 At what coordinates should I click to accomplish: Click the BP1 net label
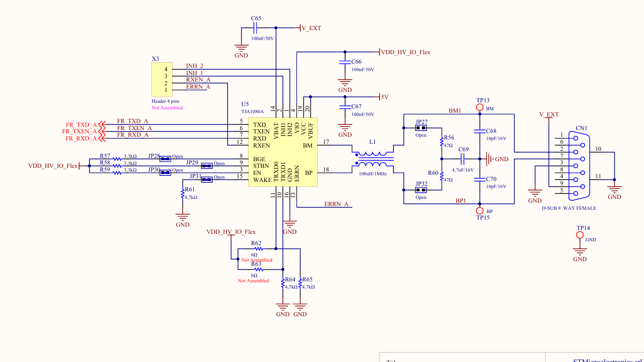pyautogui.click(x=461, y=200)
